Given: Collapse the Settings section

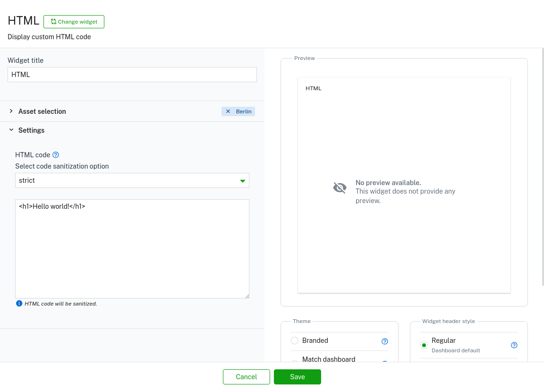Looking at the screenshot, I should [11, 130].
